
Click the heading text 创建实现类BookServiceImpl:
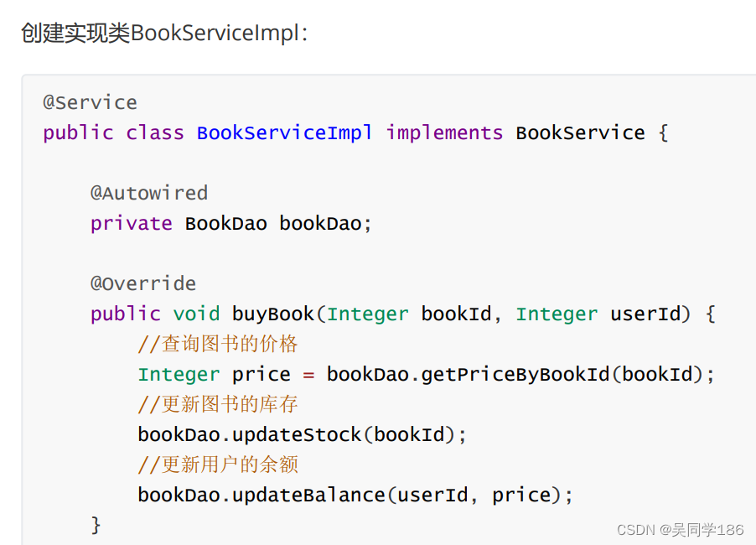(164, 34)
